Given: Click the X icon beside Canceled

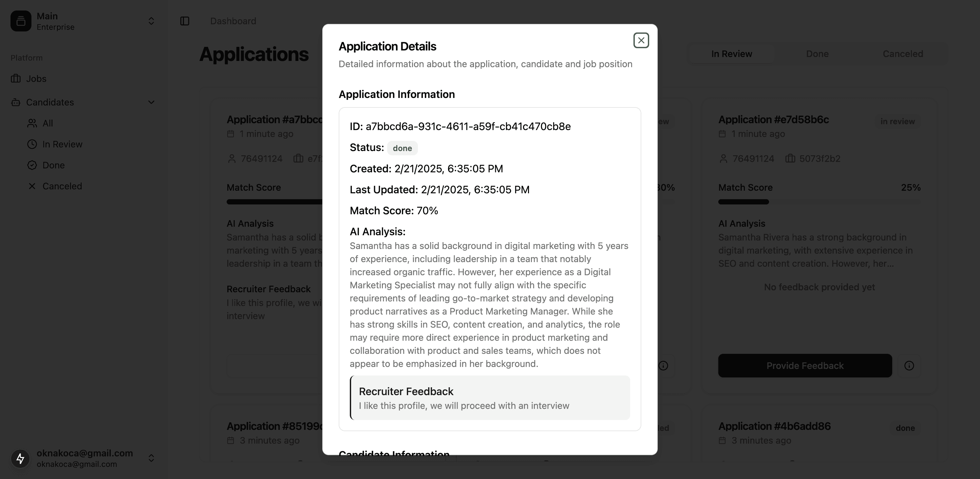Looking at the screenshot, I should pos(32,186).
